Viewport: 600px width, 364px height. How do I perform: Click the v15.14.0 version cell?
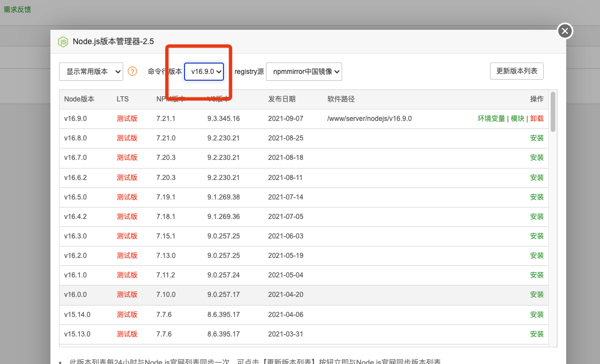(x=77, y=315)
